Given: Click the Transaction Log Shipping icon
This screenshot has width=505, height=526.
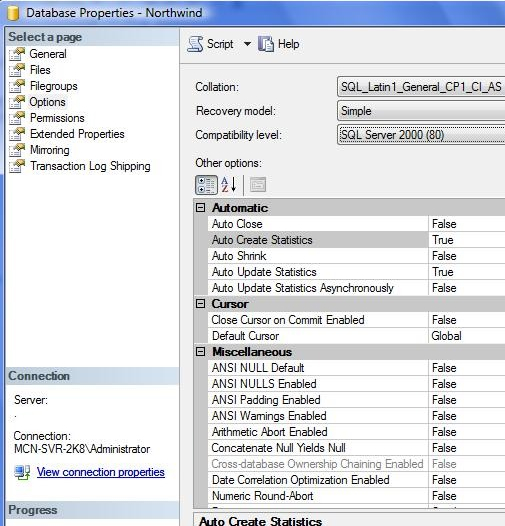Looking at the screenshot, I should point(17,166).
